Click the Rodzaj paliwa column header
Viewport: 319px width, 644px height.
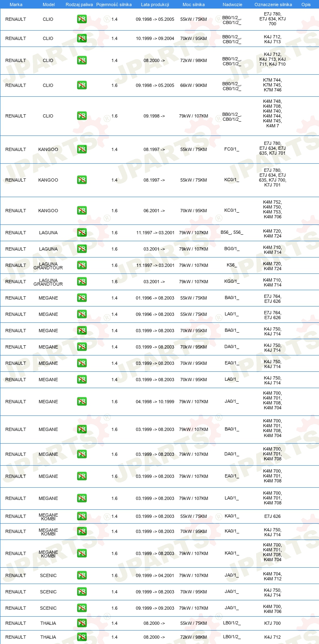(79, 4)
